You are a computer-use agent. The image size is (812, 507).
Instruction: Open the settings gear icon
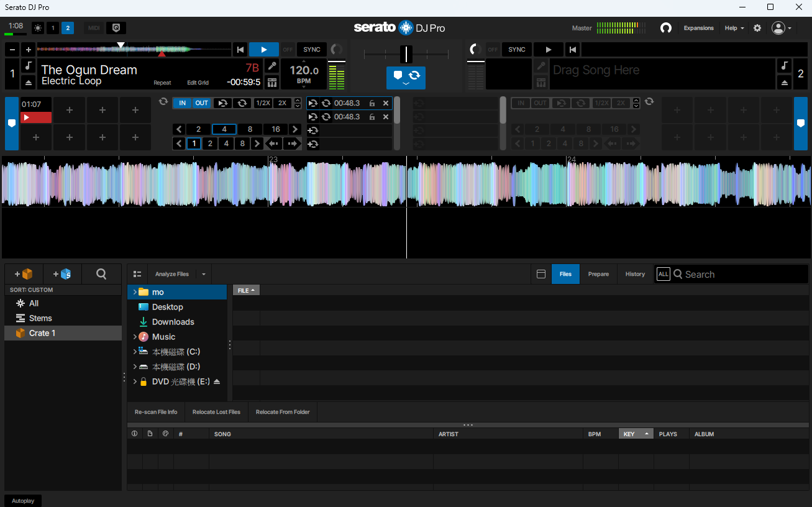(x=757, y=28)
